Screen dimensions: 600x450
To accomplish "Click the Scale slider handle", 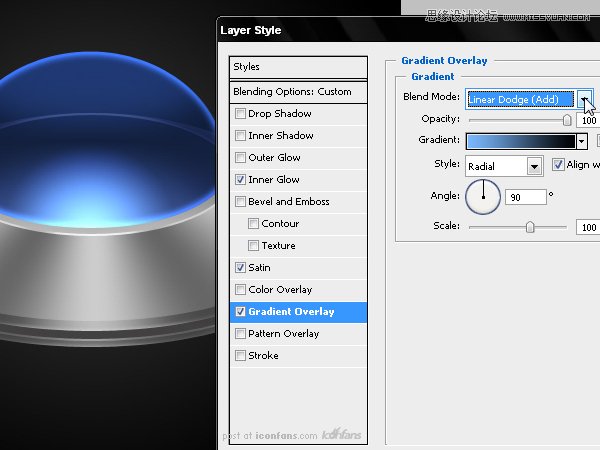I will (x=530, y=227).
